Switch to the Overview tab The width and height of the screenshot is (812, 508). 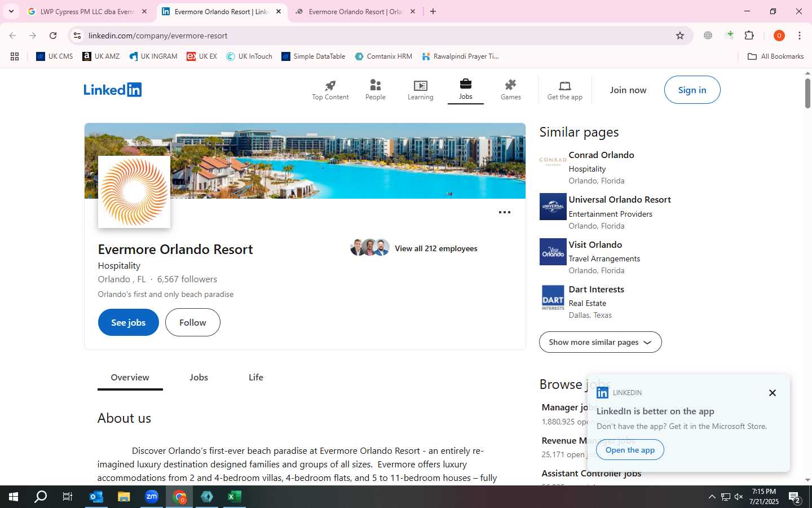coord(130,378)
